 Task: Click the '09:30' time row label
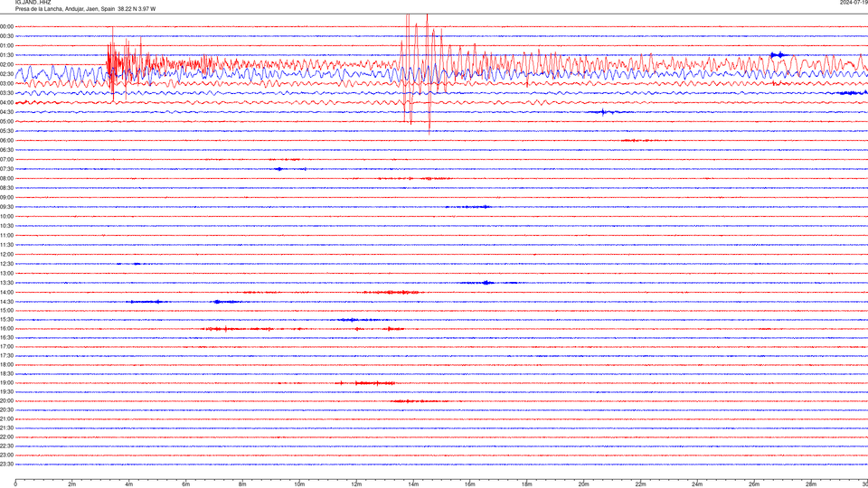tap(6, 207)
